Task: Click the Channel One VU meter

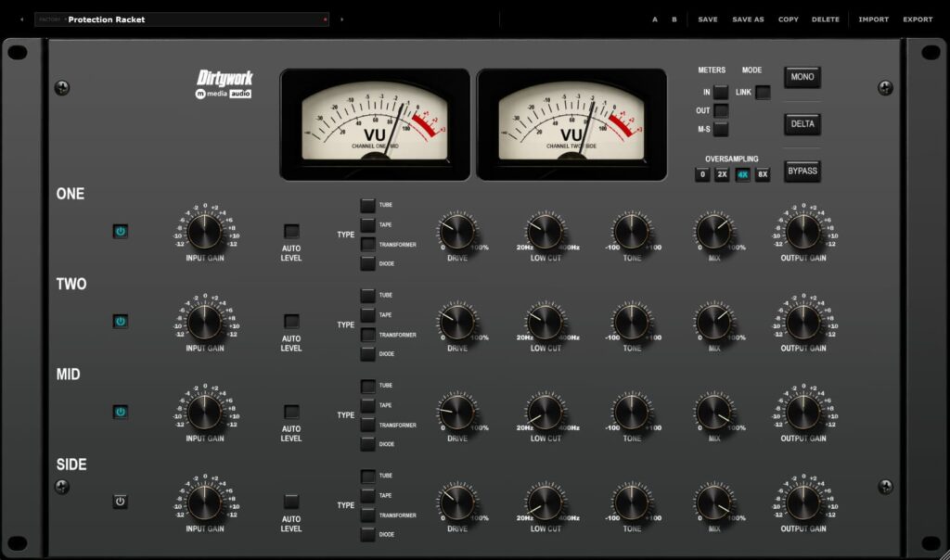Action: 375,124
